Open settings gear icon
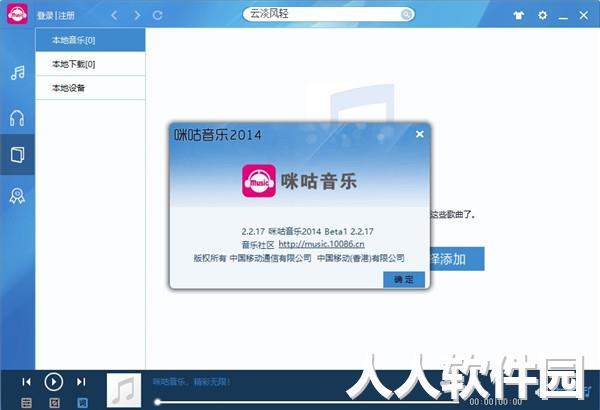The width and height of the screenshot is (600, 410). [x=543, y=15]
